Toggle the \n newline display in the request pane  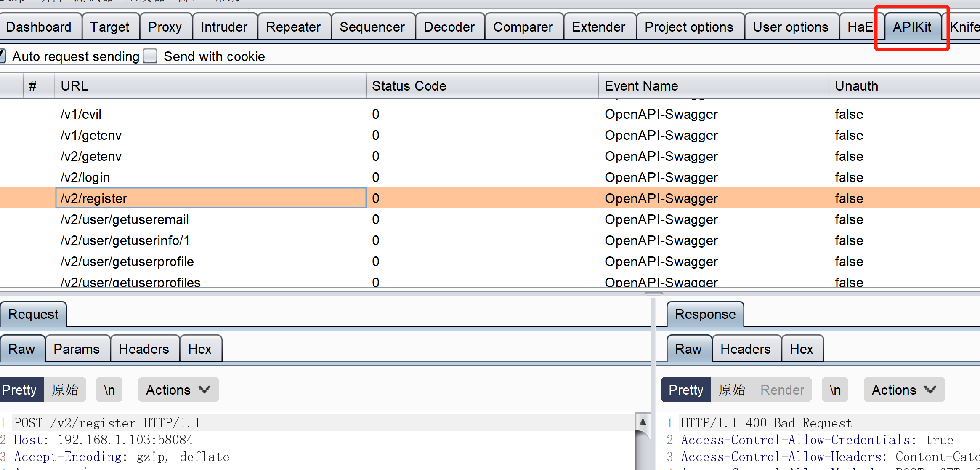point(109,390)
